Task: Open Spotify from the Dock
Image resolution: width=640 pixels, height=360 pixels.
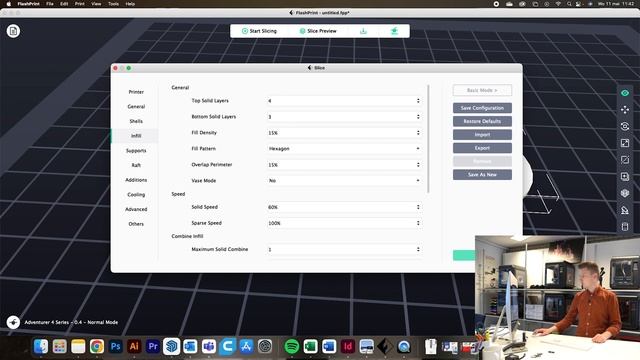Action: [291, 347]
